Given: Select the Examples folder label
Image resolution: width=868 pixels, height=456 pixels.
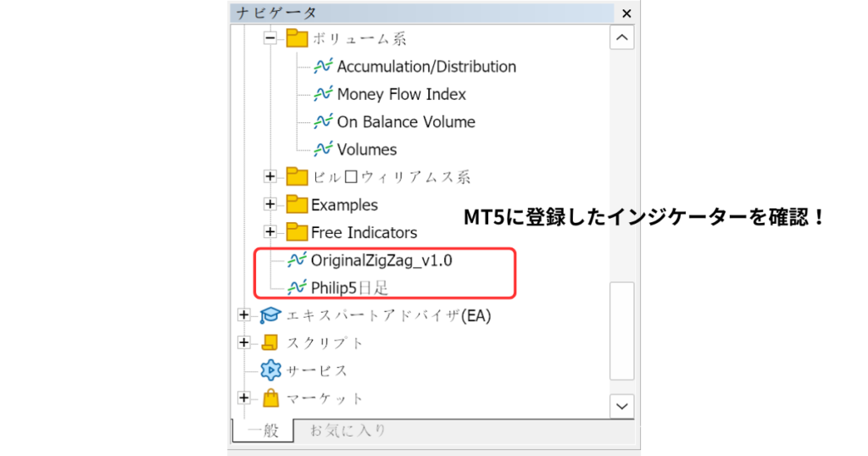Looking at the screenshot, I should click(344, 205).
